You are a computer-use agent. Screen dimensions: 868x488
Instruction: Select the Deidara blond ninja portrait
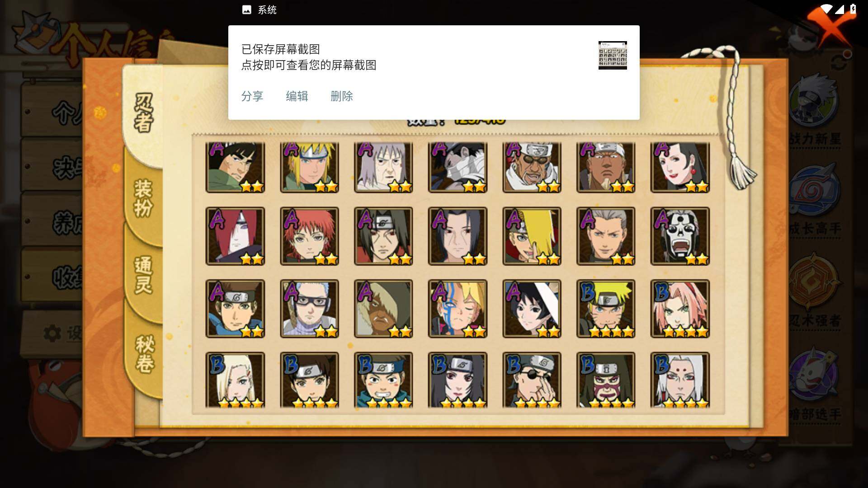532,236
